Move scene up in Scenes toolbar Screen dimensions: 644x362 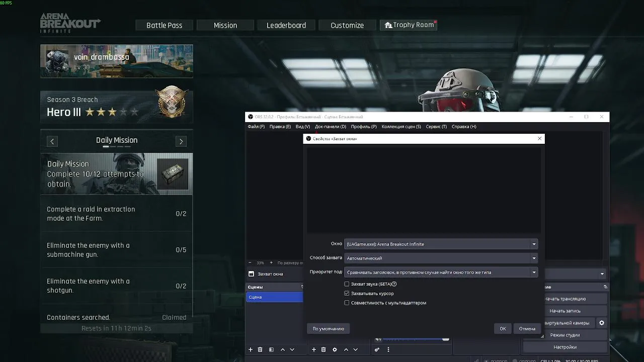(x=283, y=349)
